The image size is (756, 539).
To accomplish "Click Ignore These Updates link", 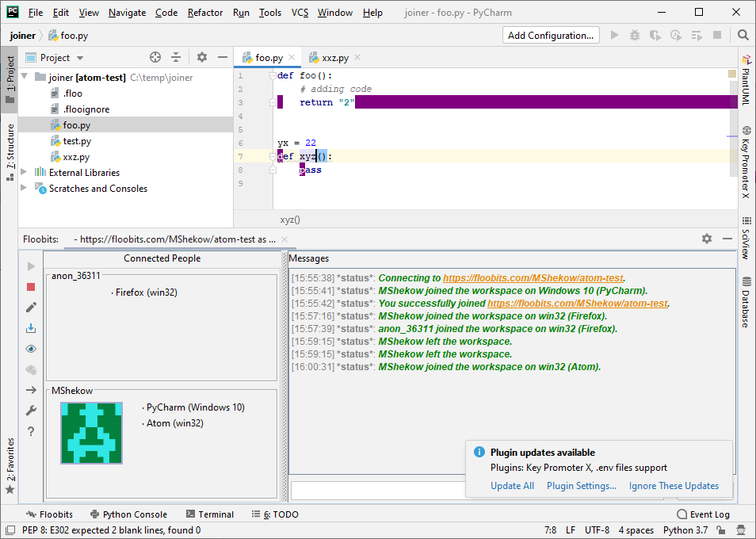I will pos(674,485).
